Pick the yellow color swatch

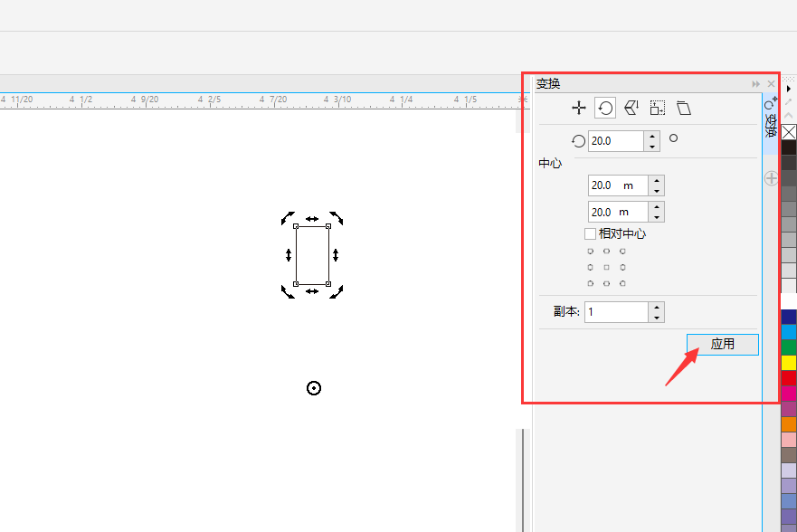[789, 362]
